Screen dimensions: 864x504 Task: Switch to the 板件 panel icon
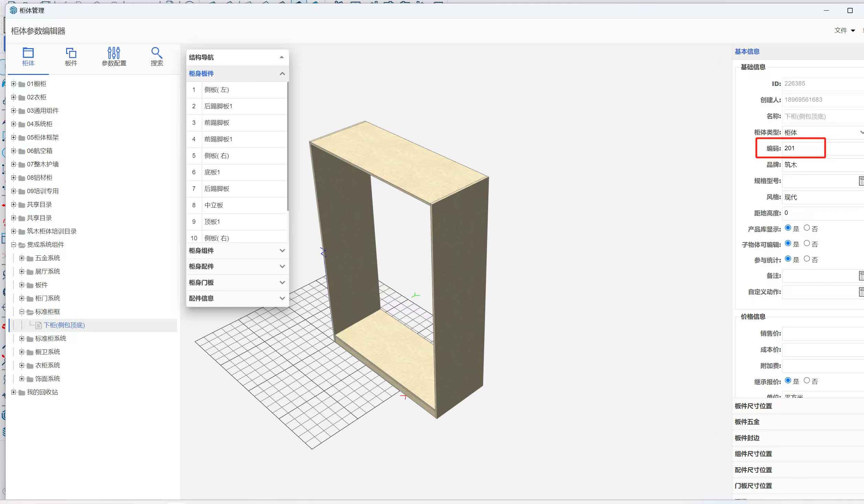pyautogui.click(x=71, y=53)
